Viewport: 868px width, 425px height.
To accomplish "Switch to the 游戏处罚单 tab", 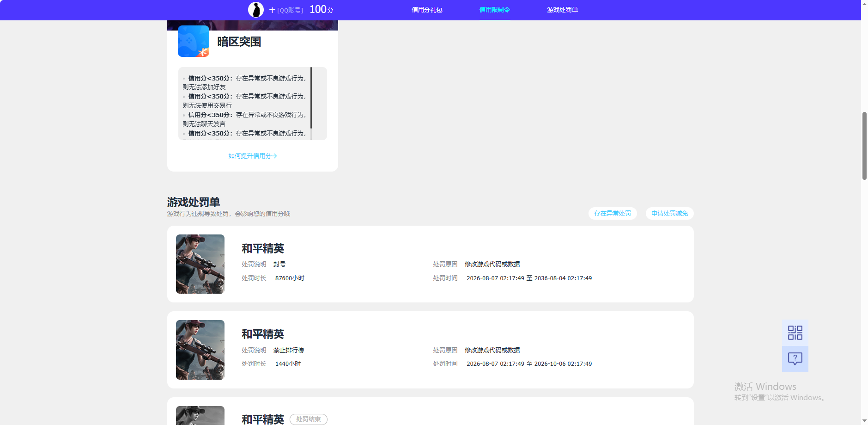I will click(562, 10).
